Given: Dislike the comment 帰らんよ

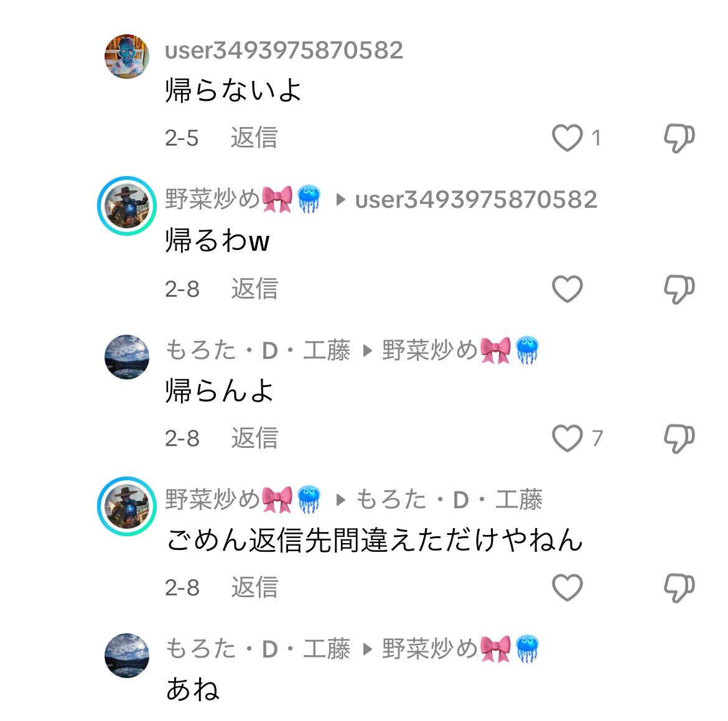Looking at the screenshot, I should tap(679, 439).
